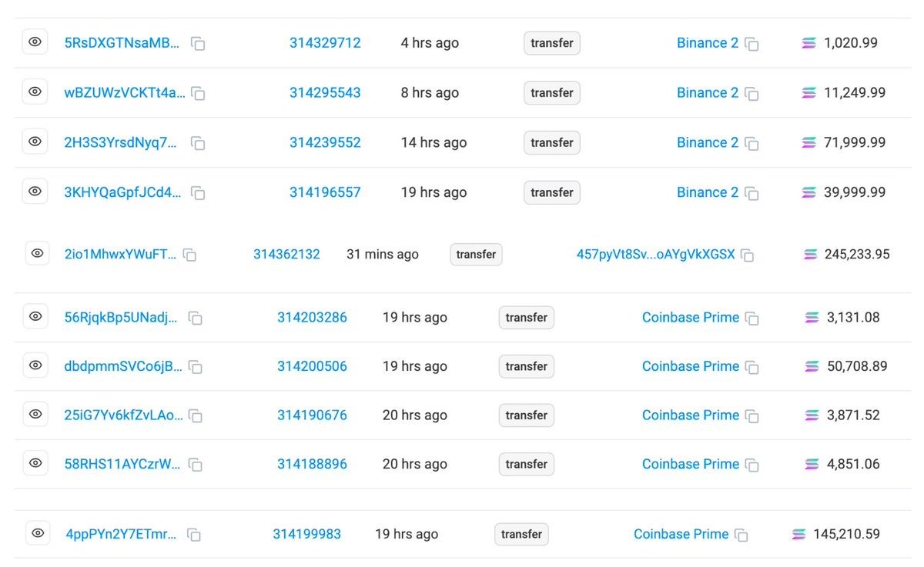Click transfer tag in block 314199983 row
The image size is (924, 567).
(521, 534)
